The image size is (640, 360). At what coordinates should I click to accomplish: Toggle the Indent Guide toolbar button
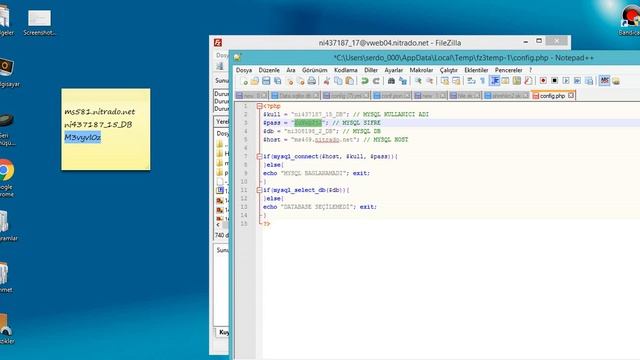[495, 81]
